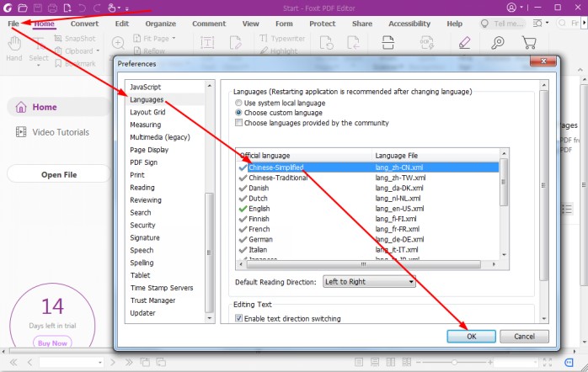
Task: Select Trust Manager category
Action: 152,300
